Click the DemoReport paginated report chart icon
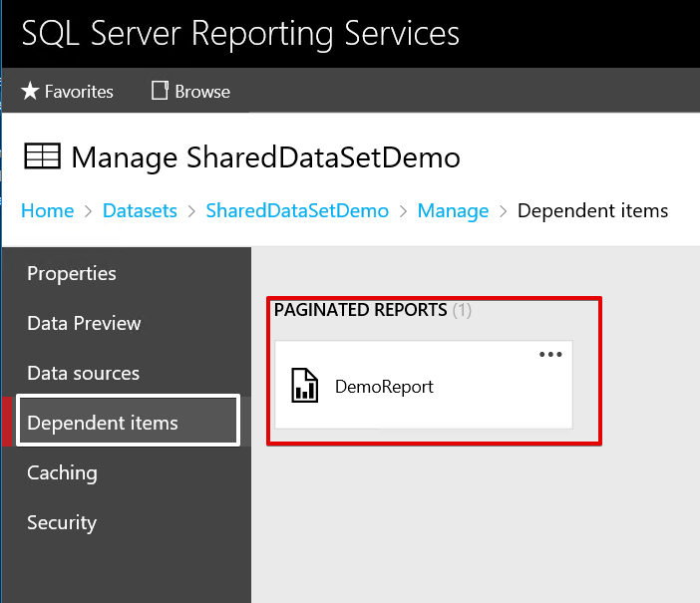This screenshot has width=700, height=603. click(305, 386)
